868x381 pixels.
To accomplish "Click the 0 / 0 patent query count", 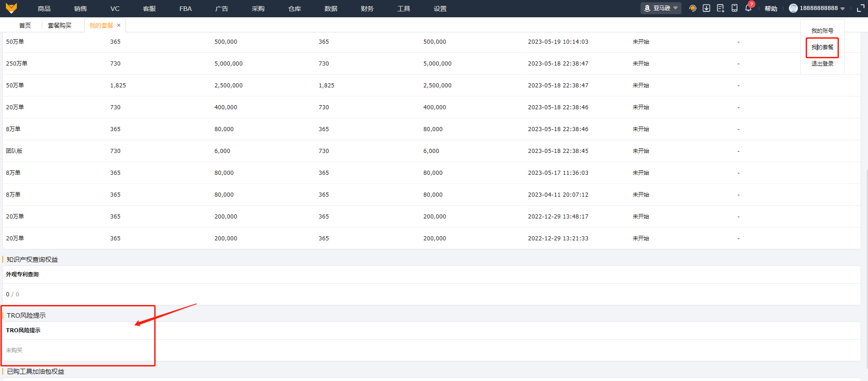I will coord(13,295).
